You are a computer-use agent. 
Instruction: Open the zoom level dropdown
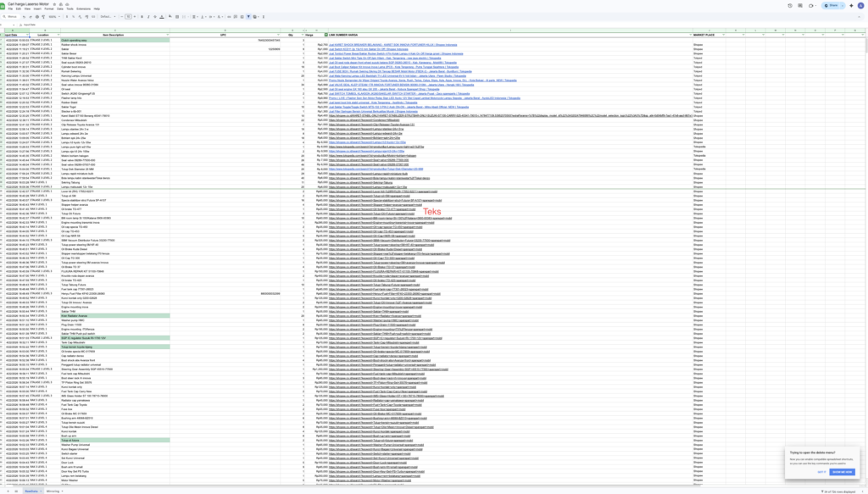54,17
